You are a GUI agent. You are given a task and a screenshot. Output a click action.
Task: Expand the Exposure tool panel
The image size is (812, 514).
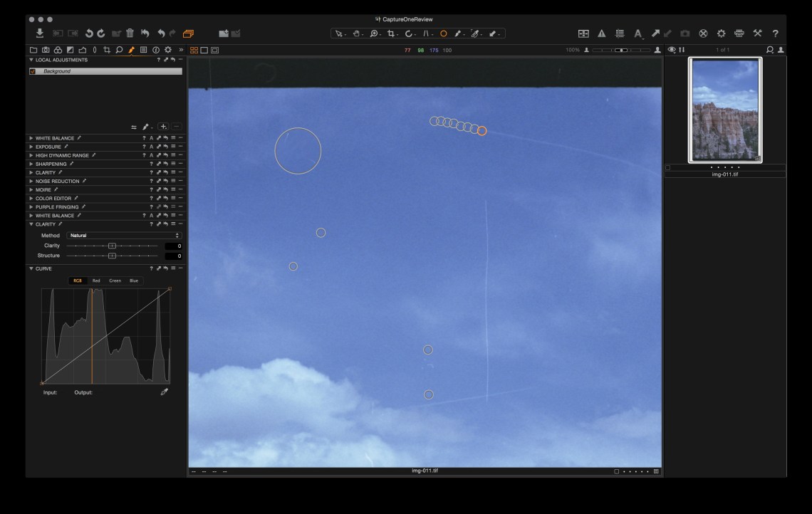coord(31,147)
